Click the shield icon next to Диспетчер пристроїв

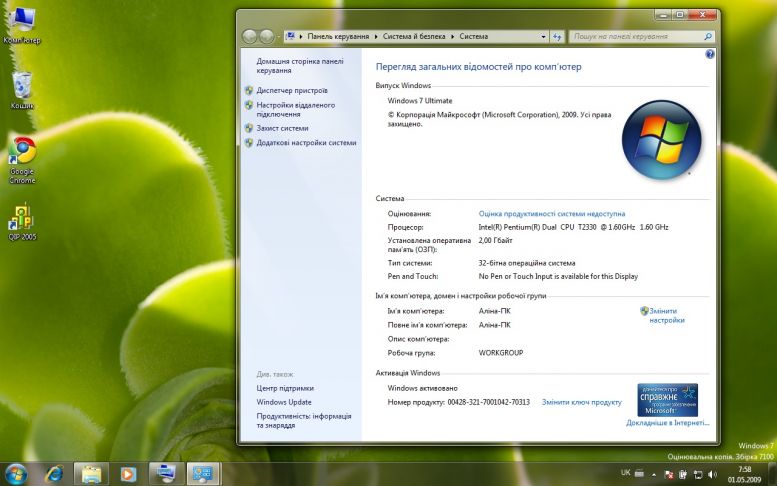(x=249, y=91)
